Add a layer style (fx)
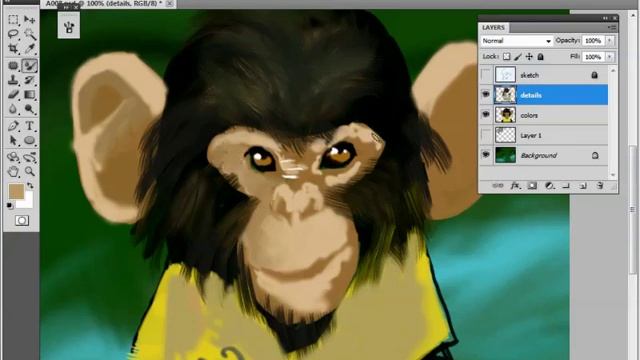This screenshot has height=360, width=640. tap(515, 186)
